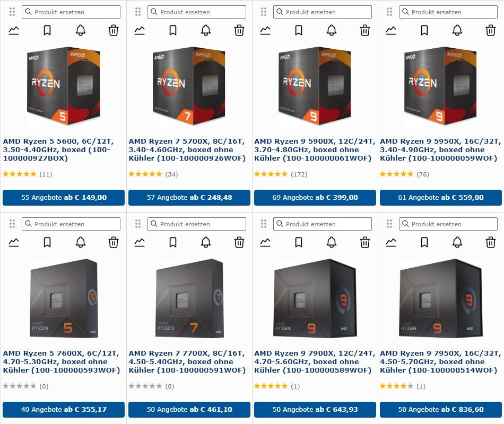Viewport: 504px width, 424px height.
Task: Click 40 Angebote ab € 355,17 button
Action: coord(63,409)
